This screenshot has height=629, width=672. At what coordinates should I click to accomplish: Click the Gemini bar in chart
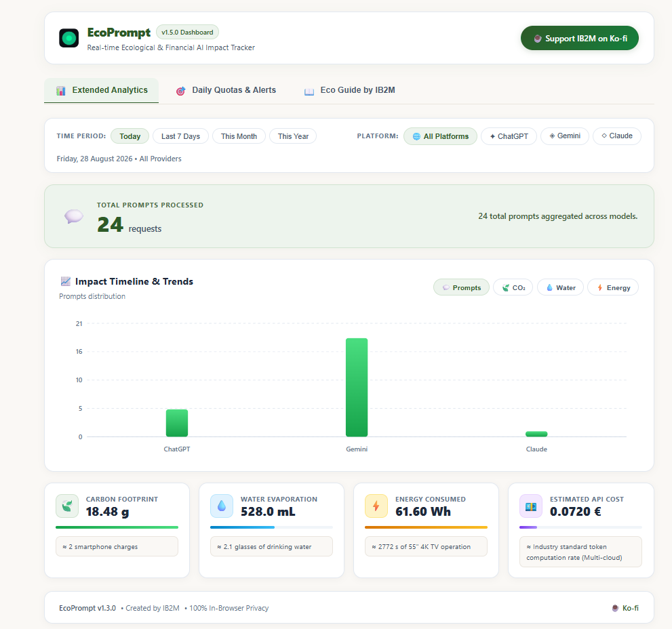[x=357, y=387]
